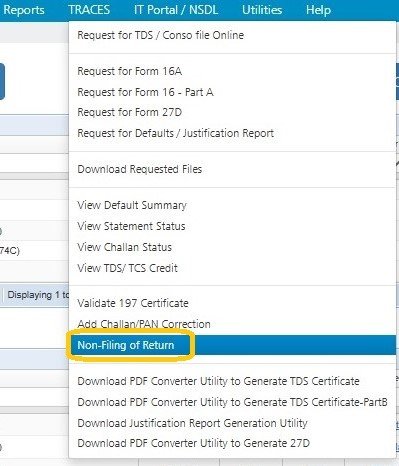Download PDF Converter Utility for TDS Certificate-PartB
Viewport: 399px width, 466px height.
[232, 402]
